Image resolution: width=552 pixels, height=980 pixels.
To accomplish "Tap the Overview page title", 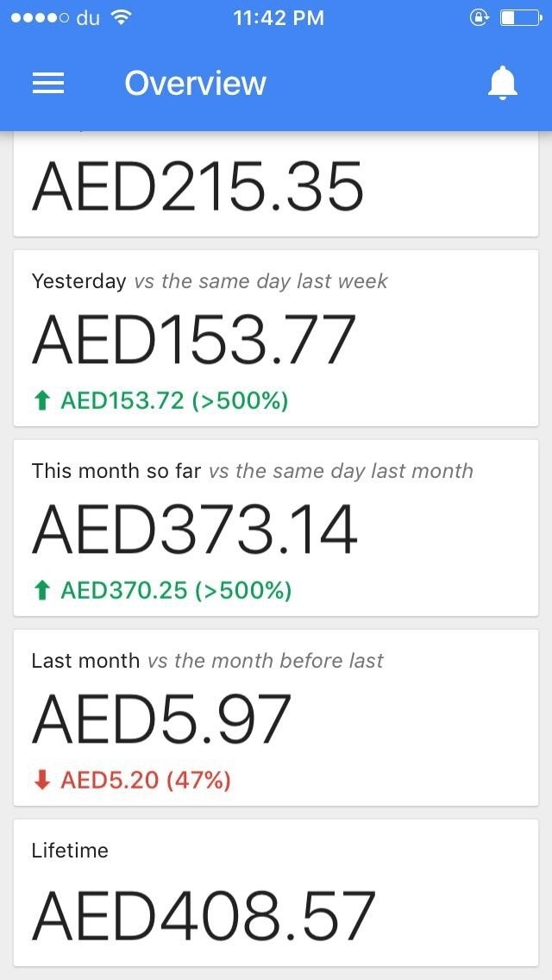I will coord(195,83).
